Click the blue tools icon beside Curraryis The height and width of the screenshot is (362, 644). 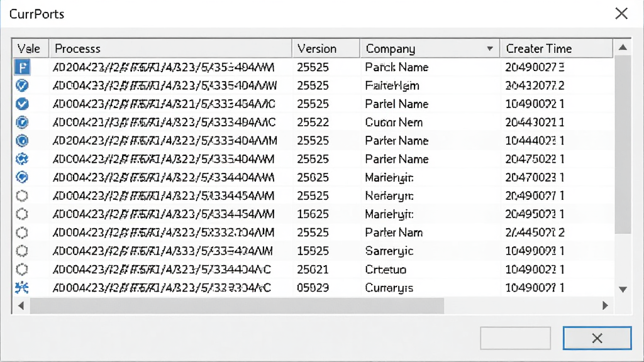point(22,288)
